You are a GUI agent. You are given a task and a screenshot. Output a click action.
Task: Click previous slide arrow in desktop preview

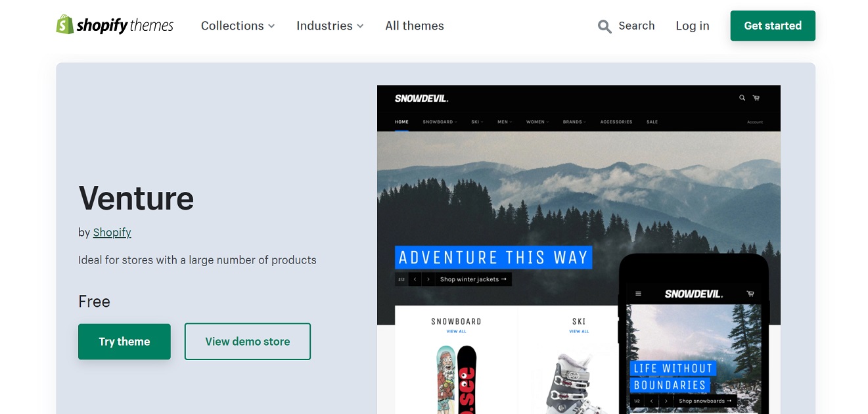coord(415,279)
